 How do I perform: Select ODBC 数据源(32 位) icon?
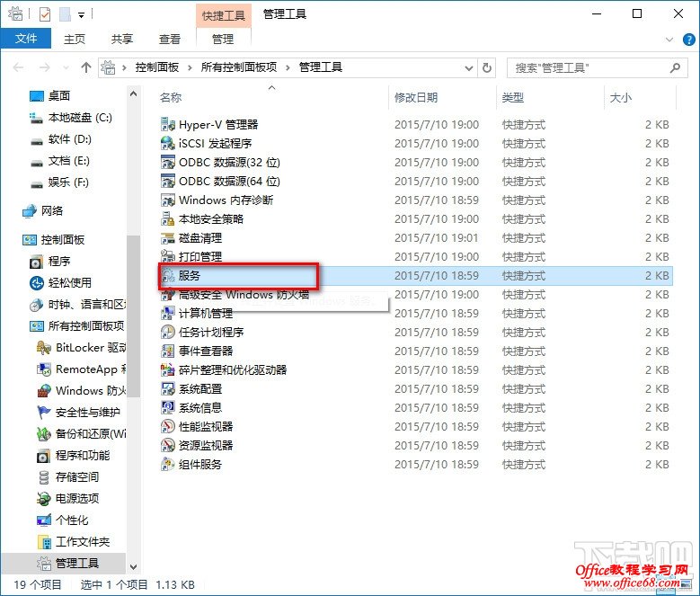(167, 162)
